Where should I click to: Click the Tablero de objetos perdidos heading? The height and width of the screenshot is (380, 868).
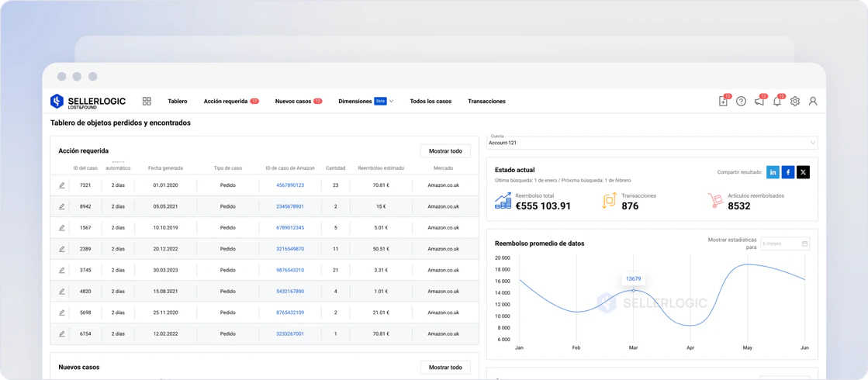point(120,123)
